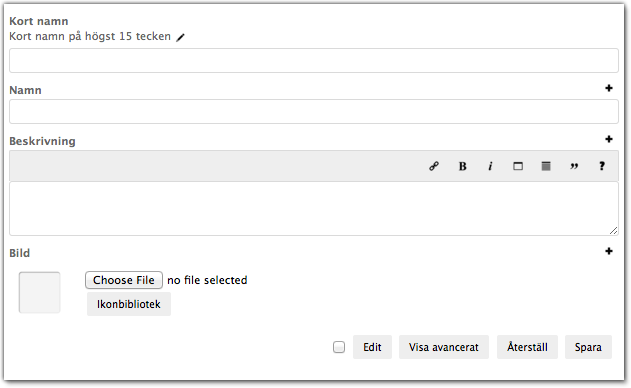Open editor help with question mark icon
631x388 pixels.
602,166
